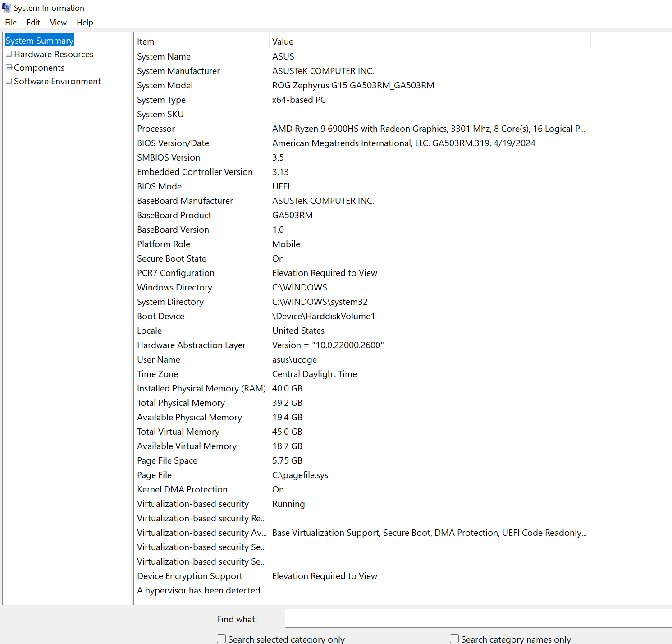
Task: Expand the Hardware Resources node
Action: coord(9,54)
